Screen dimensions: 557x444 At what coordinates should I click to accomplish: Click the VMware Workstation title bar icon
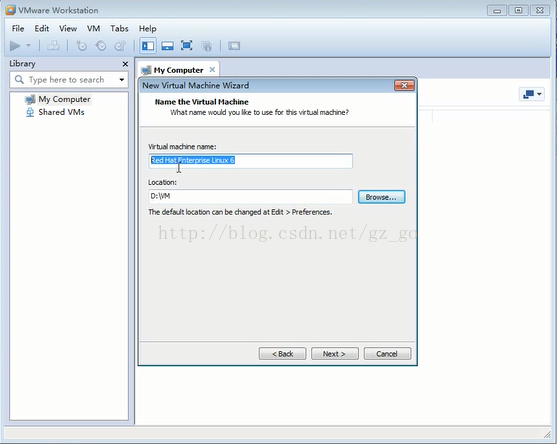click(x=10, y=10)
